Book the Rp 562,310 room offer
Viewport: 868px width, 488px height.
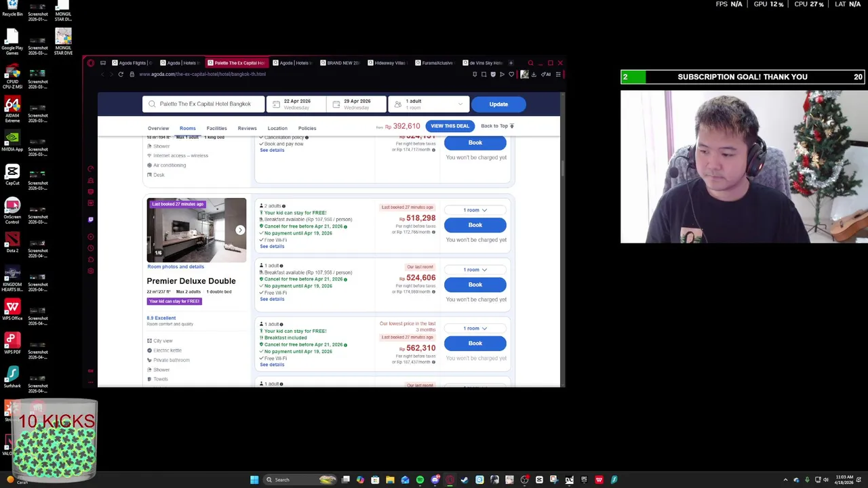tap(475, 344)
